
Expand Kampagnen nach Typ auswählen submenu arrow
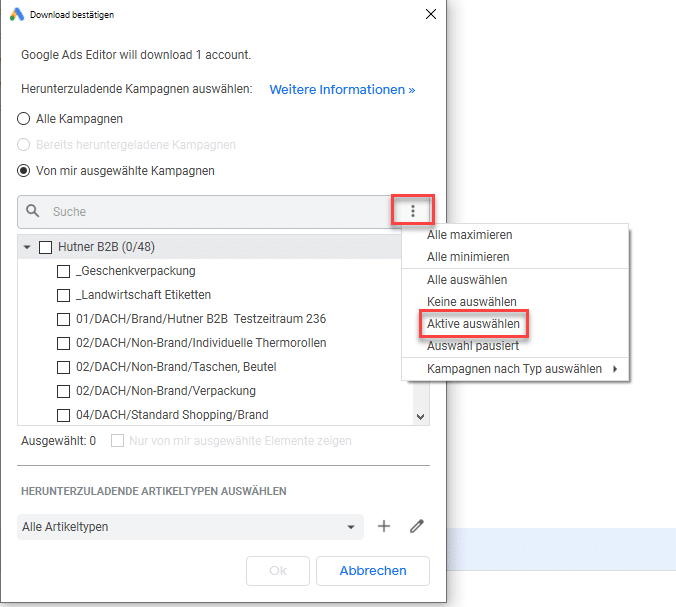pyautogui.click(x=615, y=369)
